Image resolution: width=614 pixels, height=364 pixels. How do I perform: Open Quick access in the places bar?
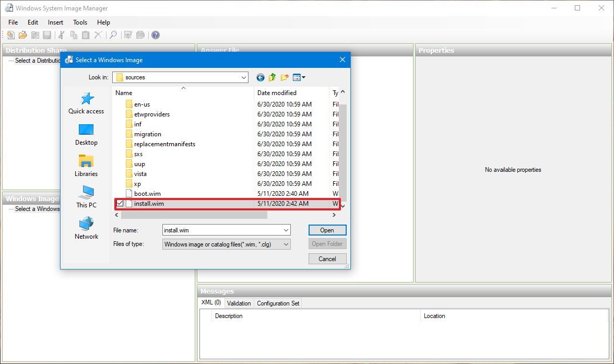pyautogui.click(x=86, y=103)
